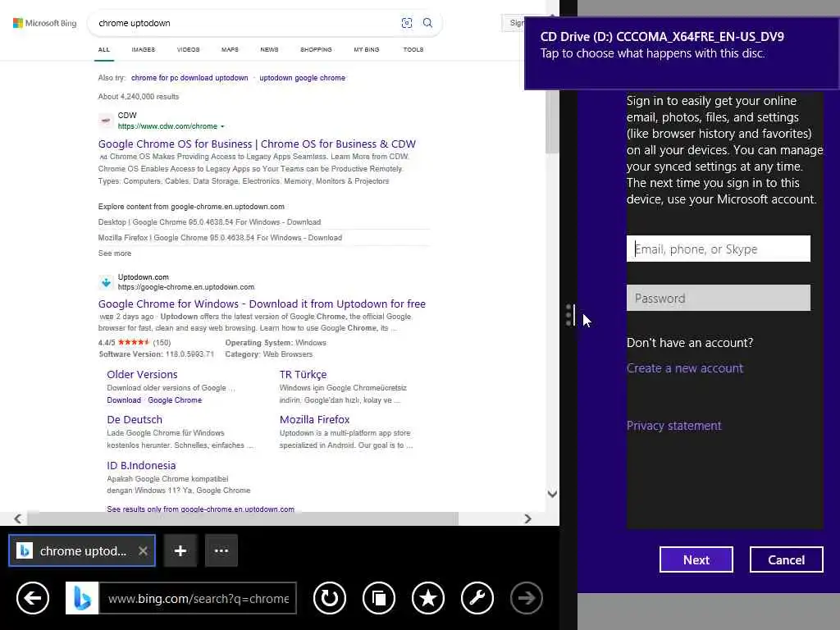Open 'Mozilla Firefox | Google Chrome 95.0' link
The height and width of the screenshot is (630, 840).
pyautogui.click(x=220, y=237)
